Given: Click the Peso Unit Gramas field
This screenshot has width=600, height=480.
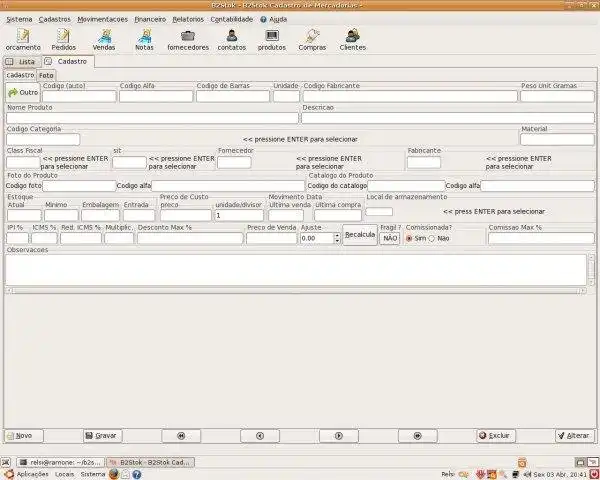Looking at the screenshot, I should (x=557, y=96).
